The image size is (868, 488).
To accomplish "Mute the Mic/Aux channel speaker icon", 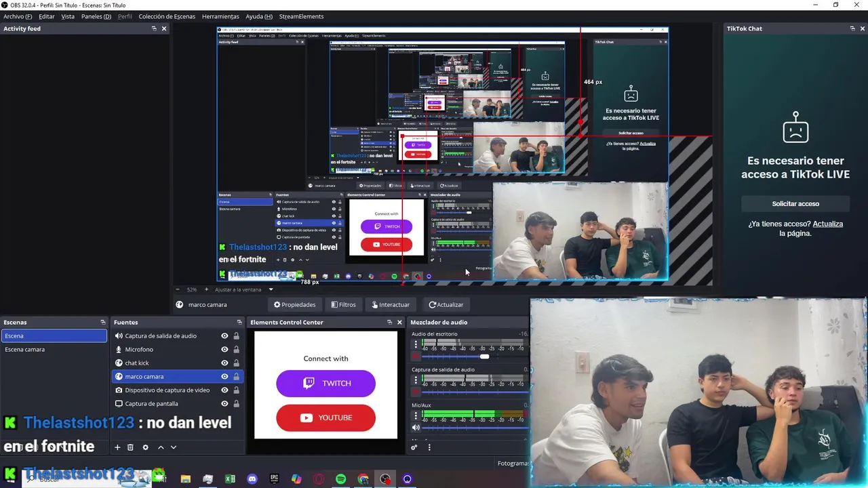I will point(416,427).
